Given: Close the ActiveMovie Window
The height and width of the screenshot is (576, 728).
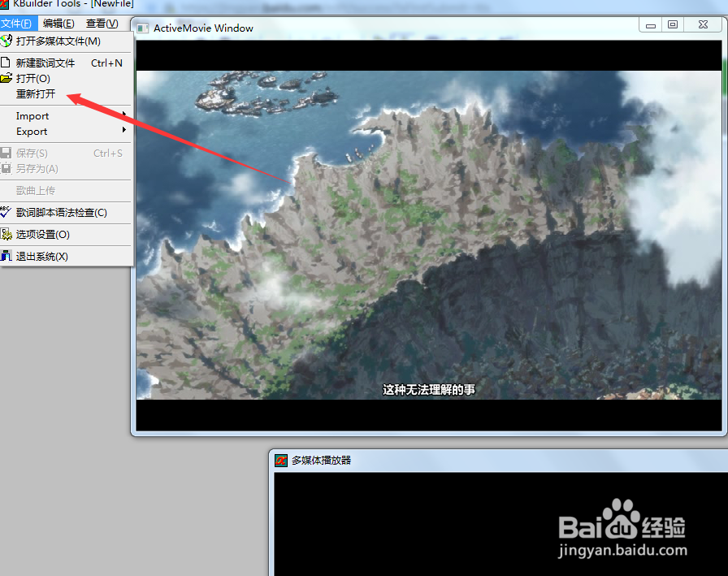Looking at the screenshot, I should click(x=704, y=25).
